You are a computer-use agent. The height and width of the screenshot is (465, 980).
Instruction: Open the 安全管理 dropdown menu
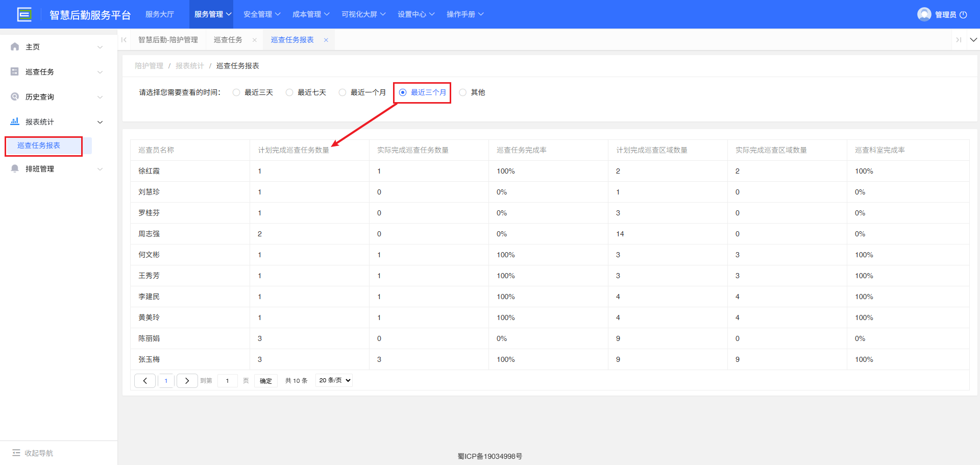coord(262,14)
